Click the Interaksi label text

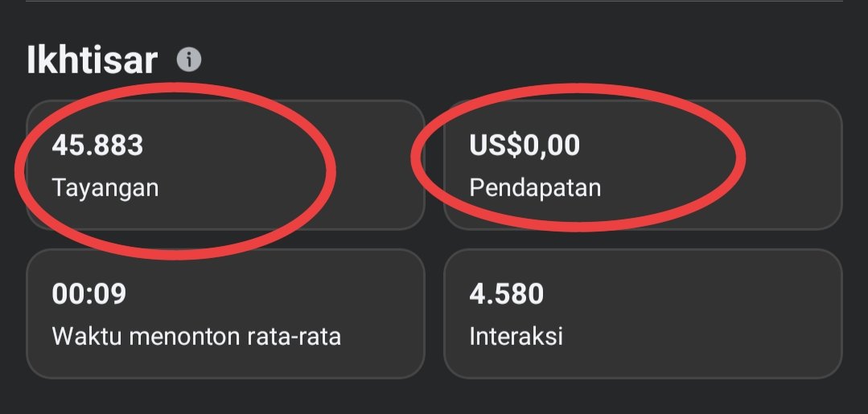tap(516, 336)
